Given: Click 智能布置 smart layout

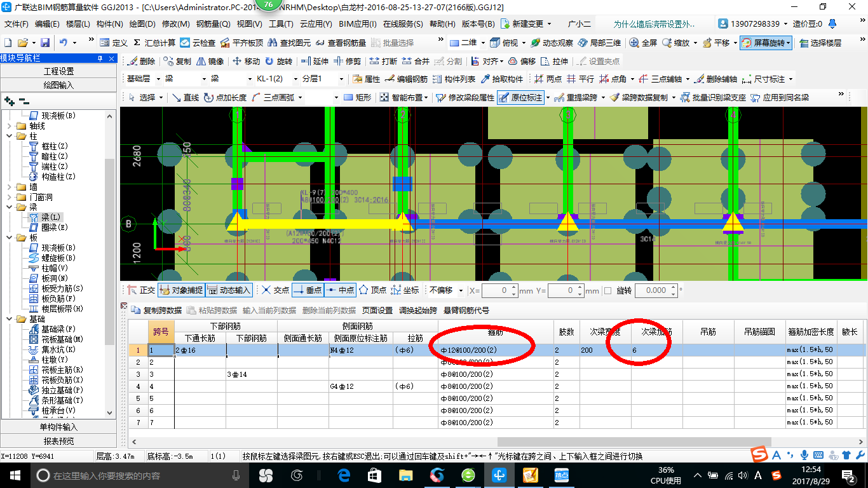Looking at the screenshot, I should (x=403, y=98).
